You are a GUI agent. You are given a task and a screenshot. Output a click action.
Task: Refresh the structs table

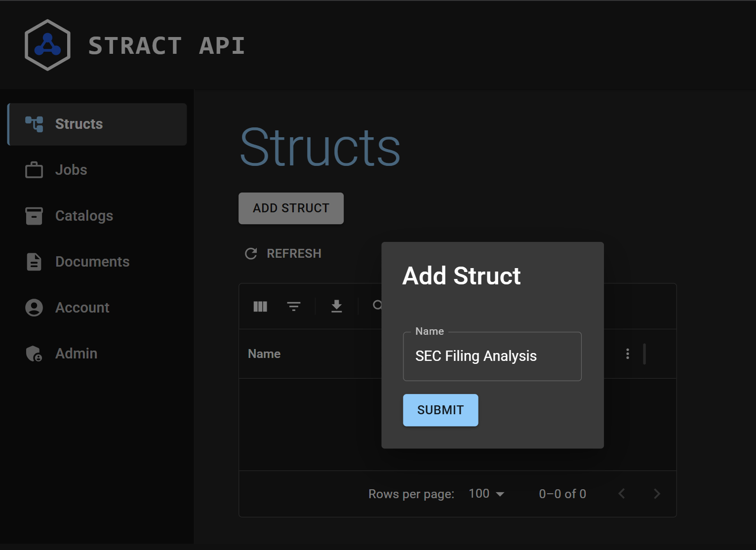tap(283, 254)
